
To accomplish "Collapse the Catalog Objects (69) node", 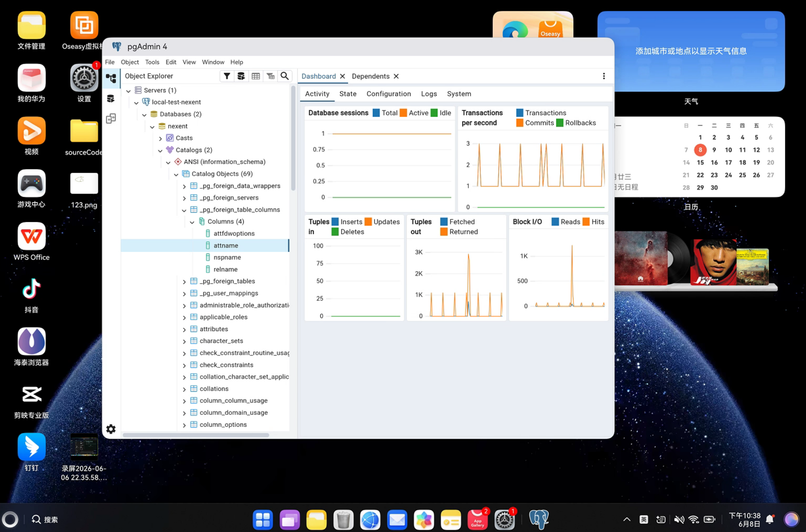I will [x=176, y=174].
